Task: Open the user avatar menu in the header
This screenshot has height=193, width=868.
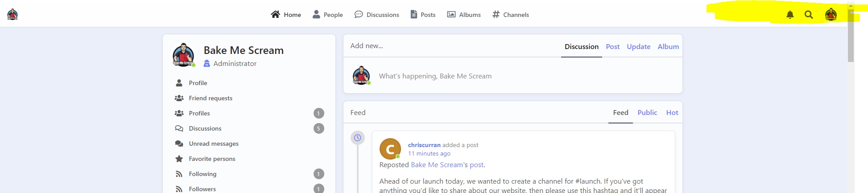Action: pyautogui.click(x=831, y=15)
